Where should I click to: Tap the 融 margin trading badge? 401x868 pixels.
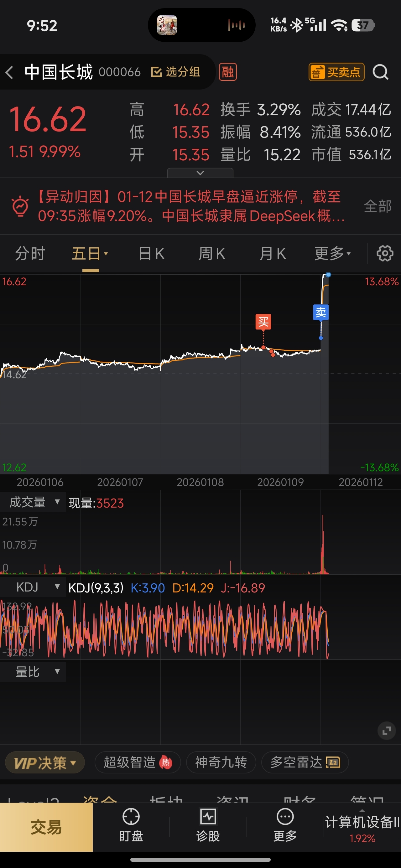(x=228, y=72)
